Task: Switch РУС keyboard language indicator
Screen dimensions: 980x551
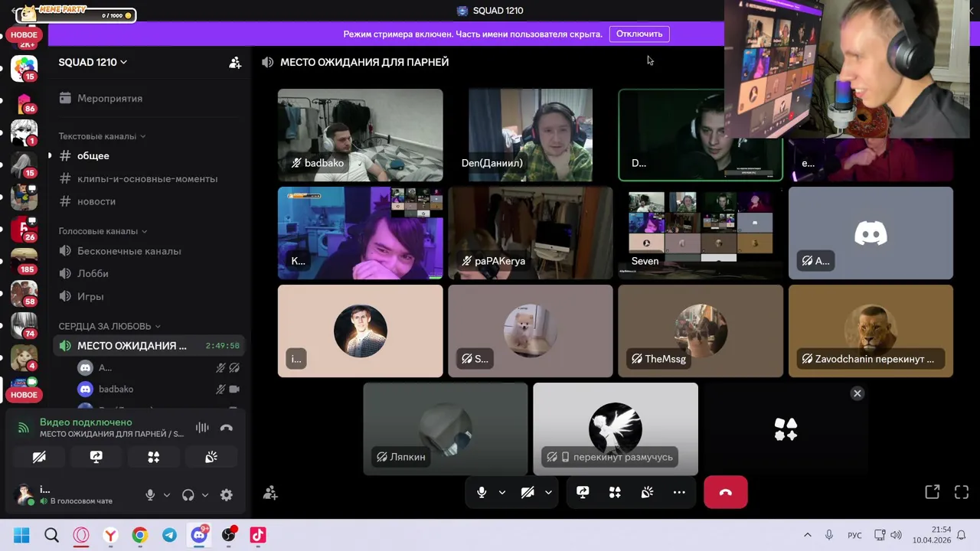Action: 854,535
